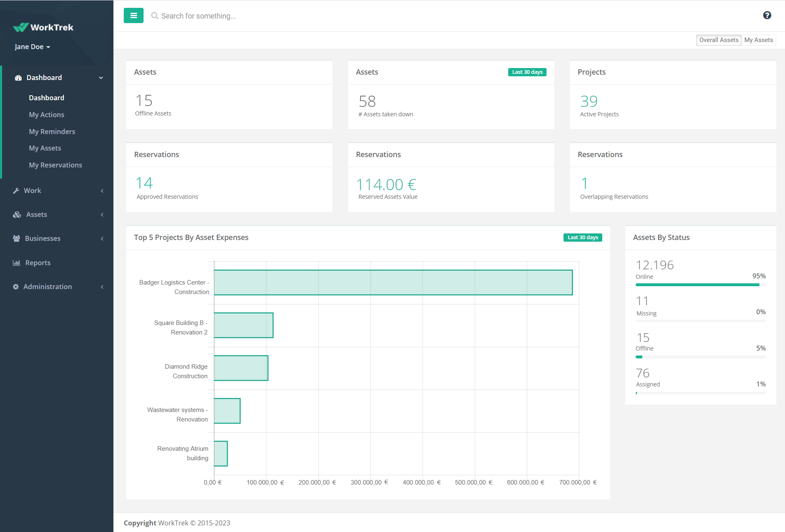Open Reports using the bar chart icon
Image resolution: width=785 pixels, height=532 pixels.
click(17, 262)
